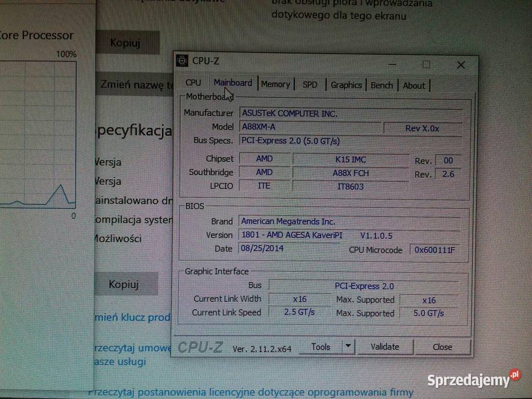Click the lower Kopiuj button in Settings

[x=126, y=284]
